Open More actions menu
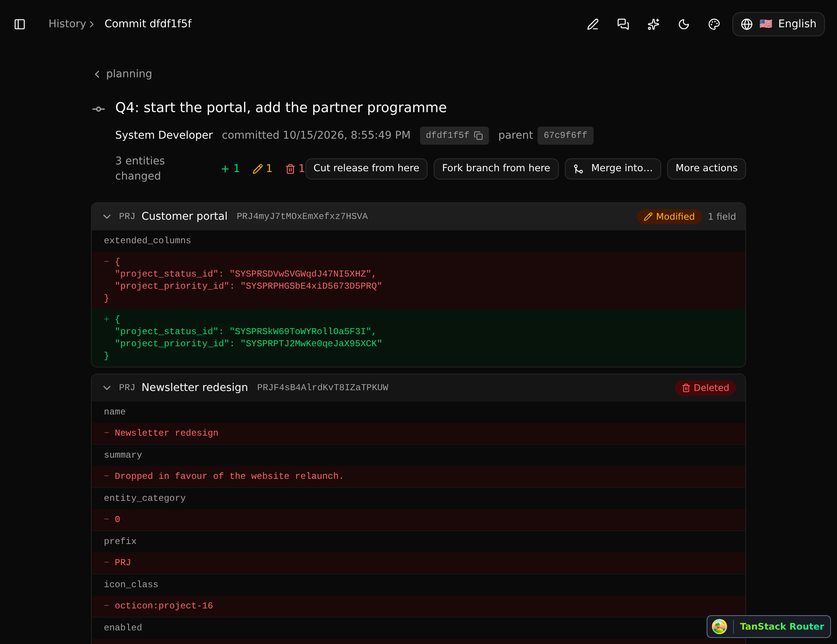This screenshot has height=644, width=837. click(706, 169)
